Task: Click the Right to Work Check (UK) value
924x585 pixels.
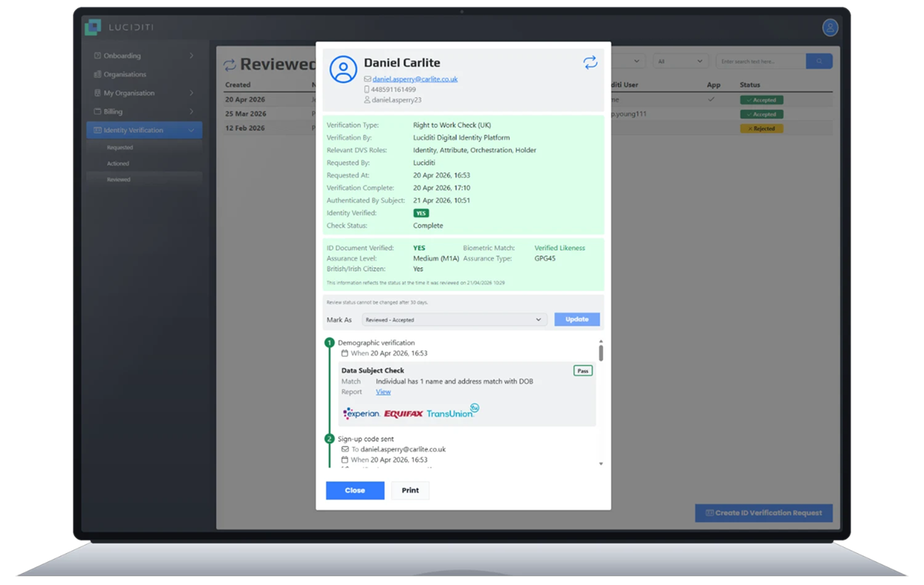Action: point(452,125)
